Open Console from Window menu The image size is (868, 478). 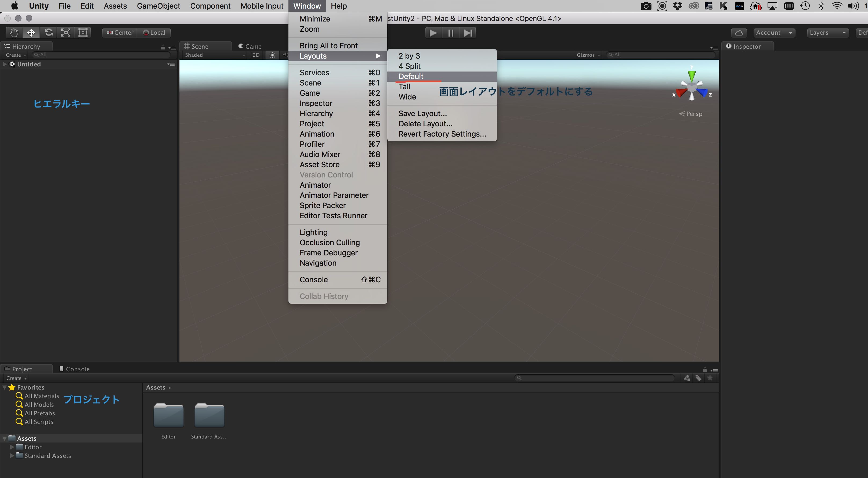coord(338,280)
